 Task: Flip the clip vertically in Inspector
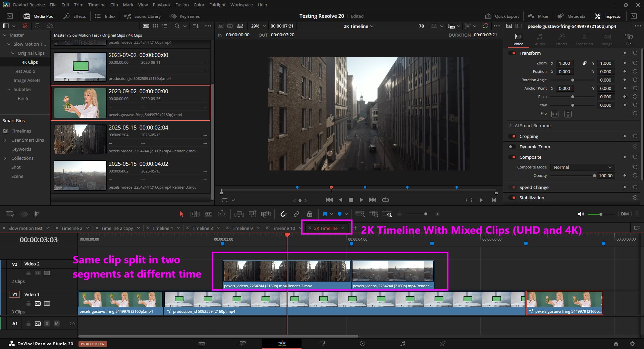tap(568, 114)
